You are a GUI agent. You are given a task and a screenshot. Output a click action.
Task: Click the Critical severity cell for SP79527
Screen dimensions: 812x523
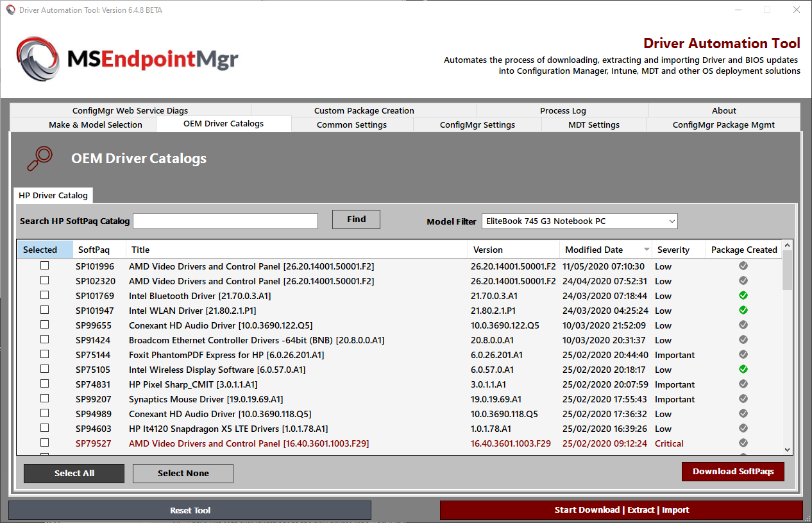[669, 443]
